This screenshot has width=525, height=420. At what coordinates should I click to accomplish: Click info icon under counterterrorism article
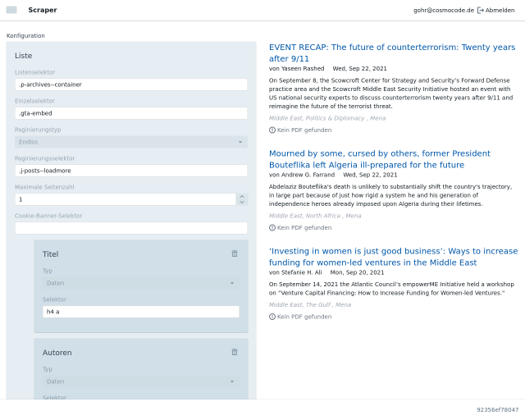point(272,130)
